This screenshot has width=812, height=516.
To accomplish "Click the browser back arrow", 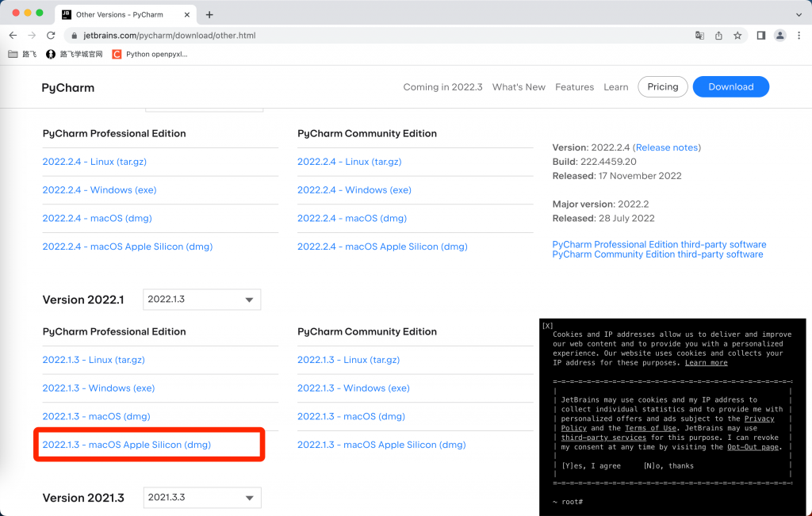I will (13, 35).
